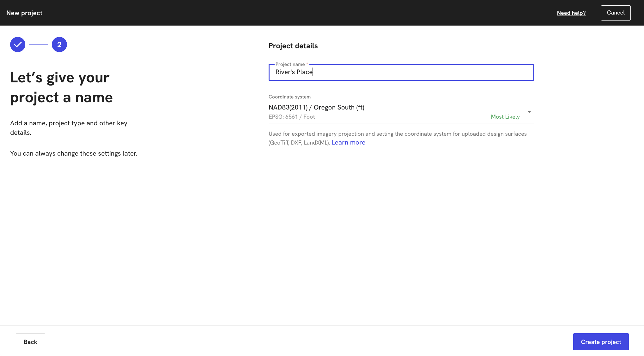The image size is (644, 356).
Task: Click the Back button
Action: point(30,341)
